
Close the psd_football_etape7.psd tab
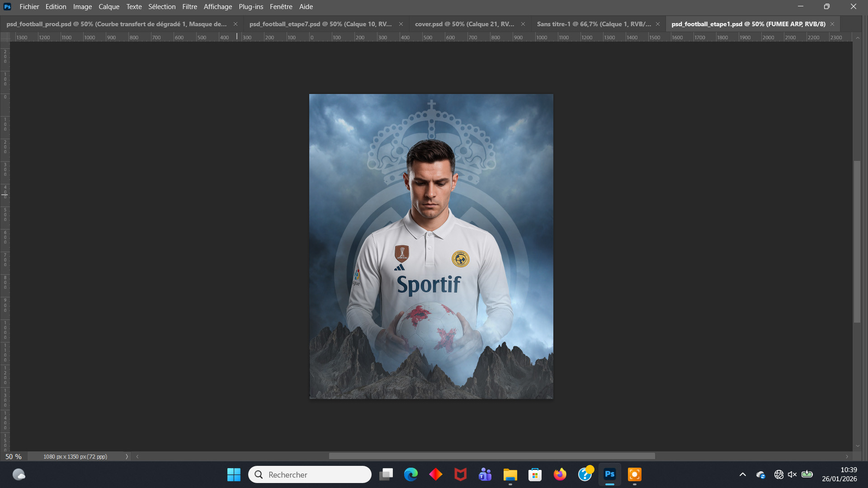[401, 24]
